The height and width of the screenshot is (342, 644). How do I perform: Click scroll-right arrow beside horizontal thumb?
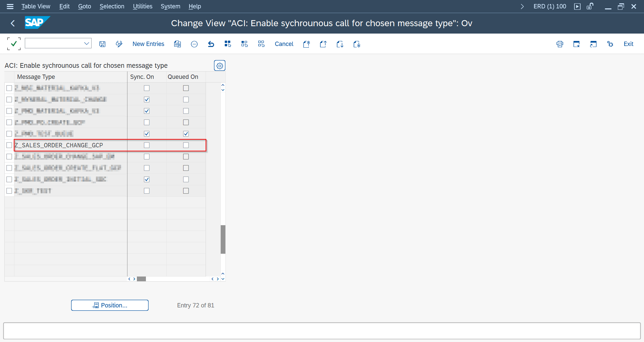point(134,279)
